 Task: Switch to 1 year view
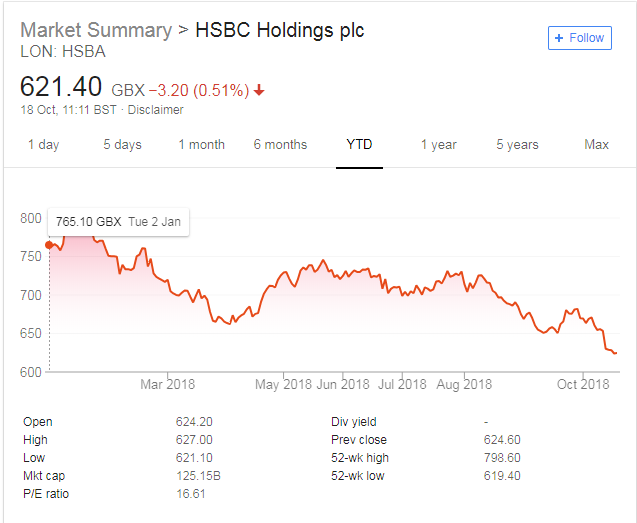click(438, 145)
